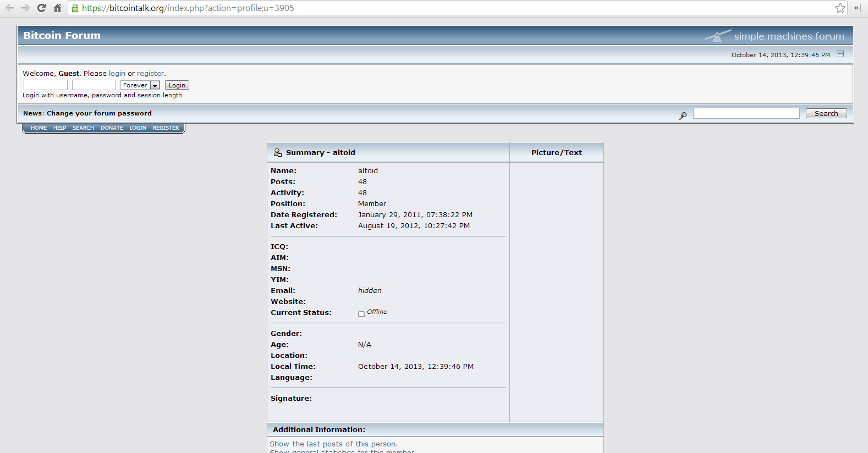Reload the page with the refresh icon

tap(41, 8)
